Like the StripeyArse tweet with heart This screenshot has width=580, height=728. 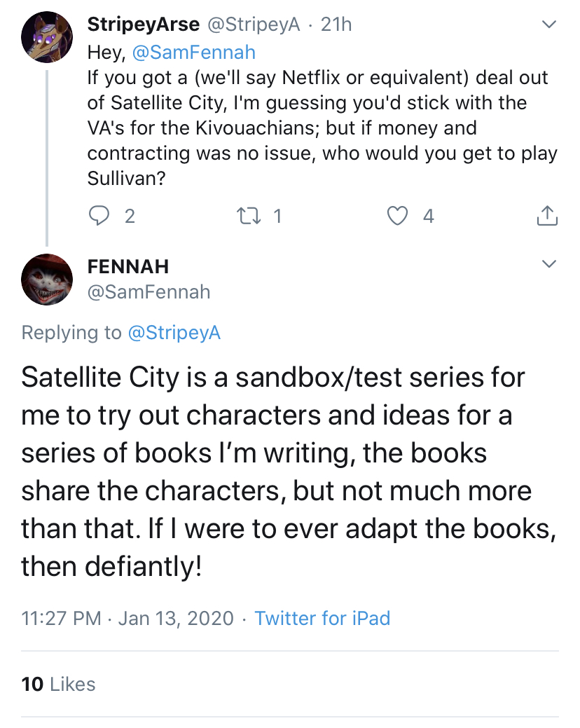click(x=398, y=216)
